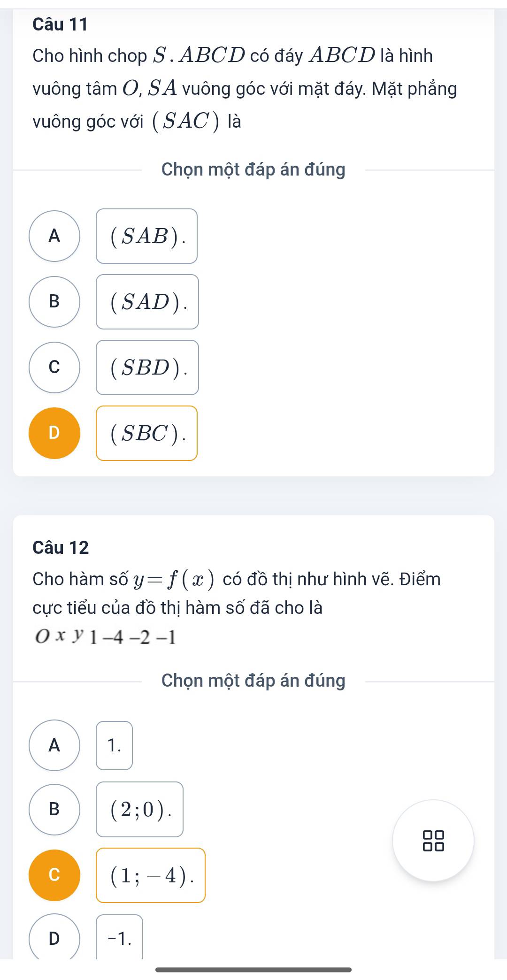The width and height of the screenshot is (507, 980).
Task: Choose the (SAD) answer box
Action: pyautogui.click(x=147, y=302)
